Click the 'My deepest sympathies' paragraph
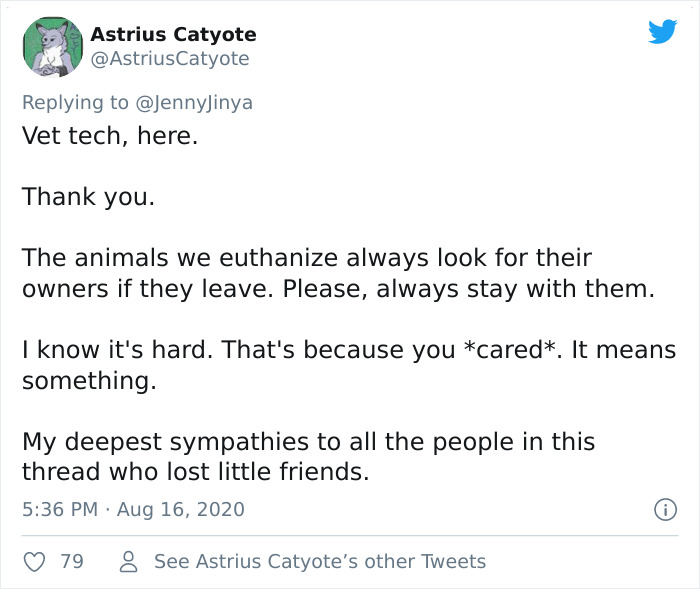This screenshot has width=700, height=589. tap(308, 456)
